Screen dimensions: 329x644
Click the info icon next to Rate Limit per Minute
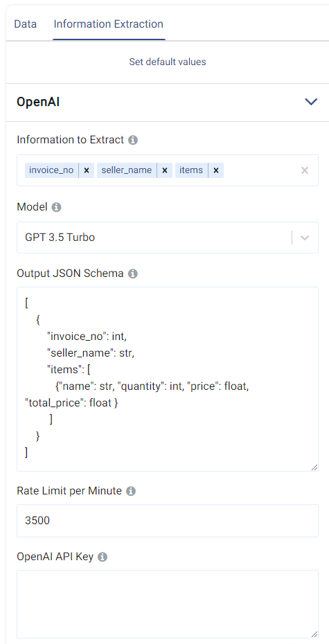tap(131, 491)
